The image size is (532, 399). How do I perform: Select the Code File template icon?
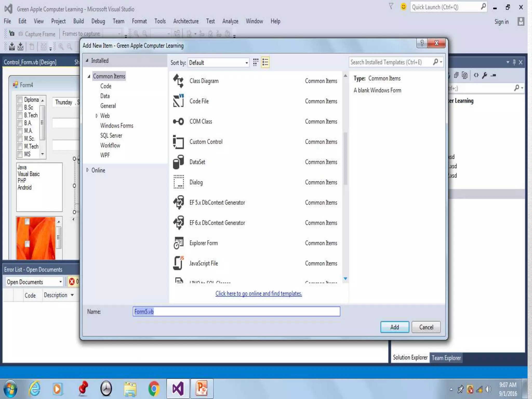178,101
